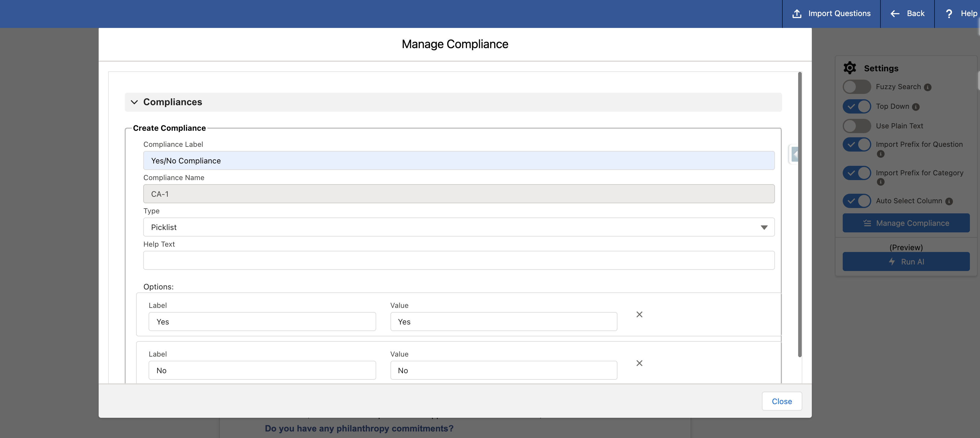Click the Yes option Value field
The image size is (980, 438).
[504, 322]
